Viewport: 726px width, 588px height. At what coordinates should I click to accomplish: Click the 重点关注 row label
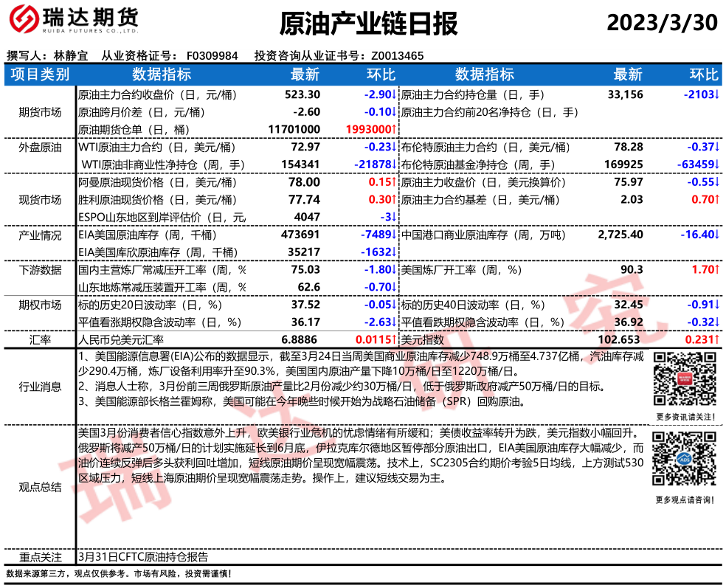tap(40, 557)
